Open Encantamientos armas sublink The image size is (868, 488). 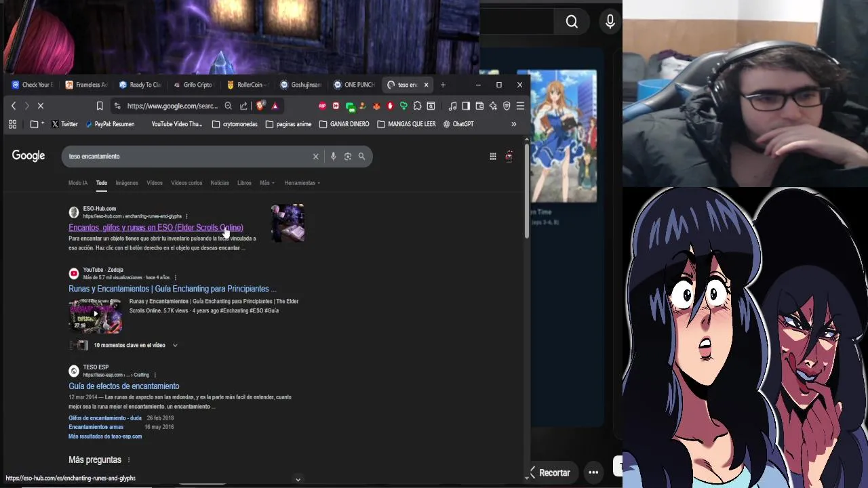point(96,427)
